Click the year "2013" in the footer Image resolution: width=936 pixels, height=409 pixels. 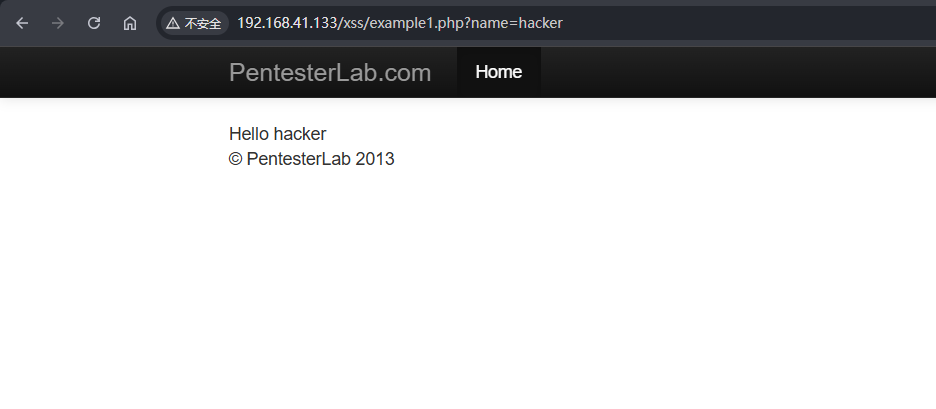point(375,159)
